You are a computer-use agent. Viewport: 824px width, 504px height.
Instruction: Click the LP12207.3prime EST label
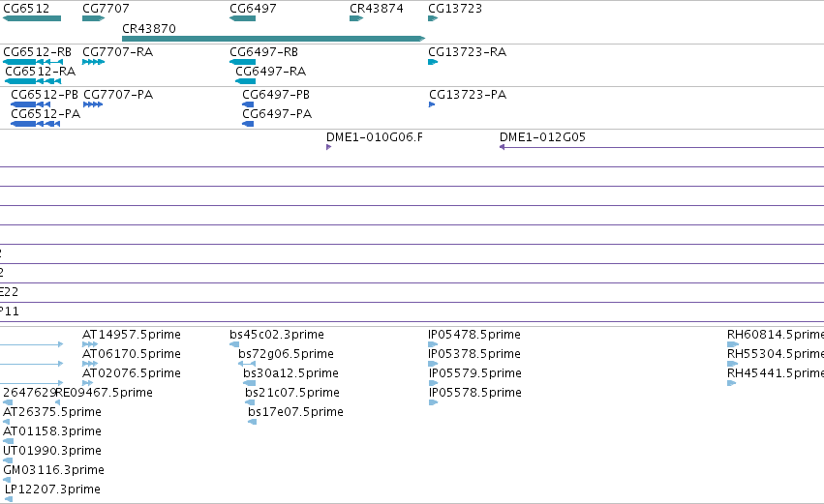pos(52,489)
